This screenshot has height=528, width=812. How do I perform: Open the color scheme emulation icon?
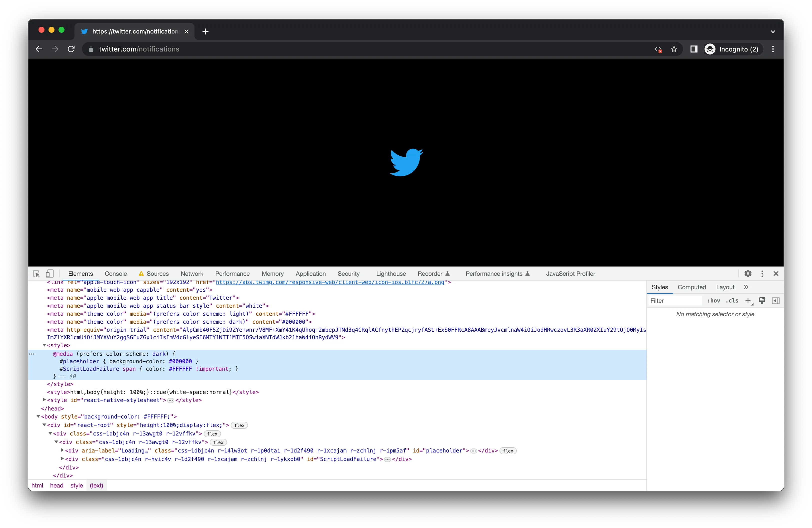point(762,300)
